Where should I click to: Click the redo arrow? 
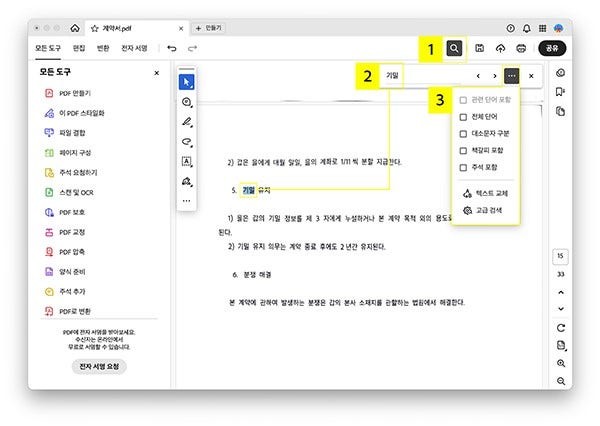click(x=192, y=48)
